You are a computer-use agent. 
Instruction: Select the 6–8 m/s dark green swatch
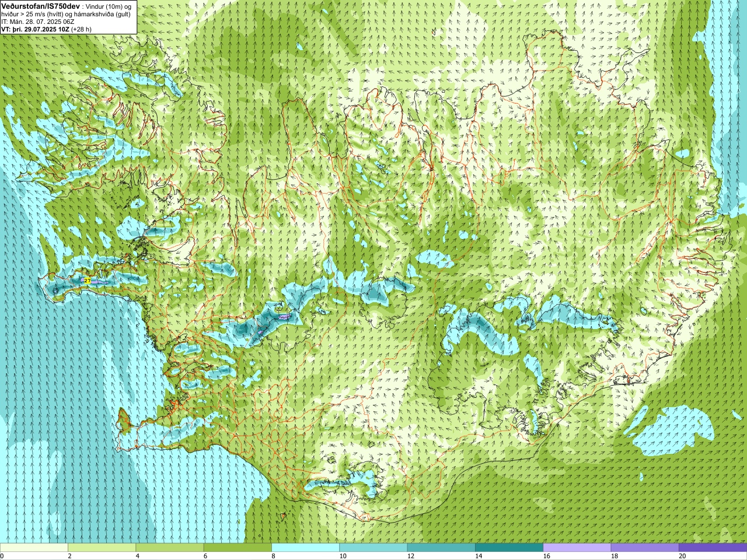tap(238, 548)
